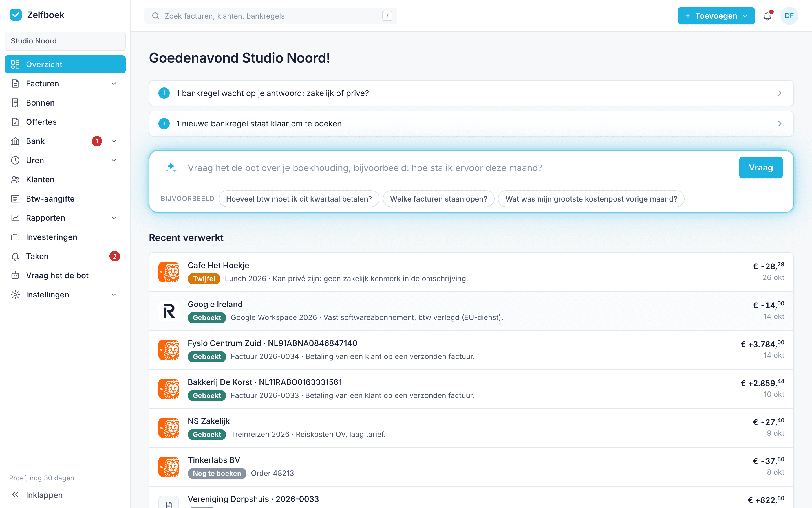This screenshot has width=812, height=508.
Task: Focus the search facturen, klanten field
Action: pyautogui.click(x=270, y=16)
